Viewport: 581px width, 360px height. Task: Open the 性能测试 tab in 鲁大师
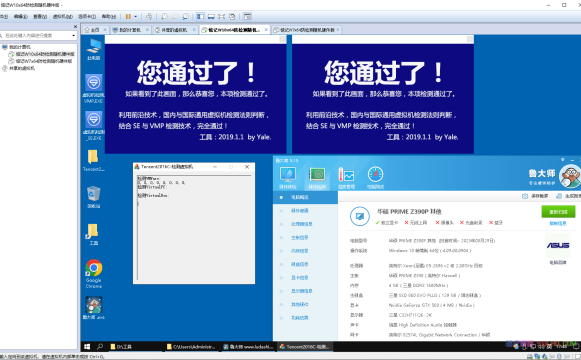[375, 178]
